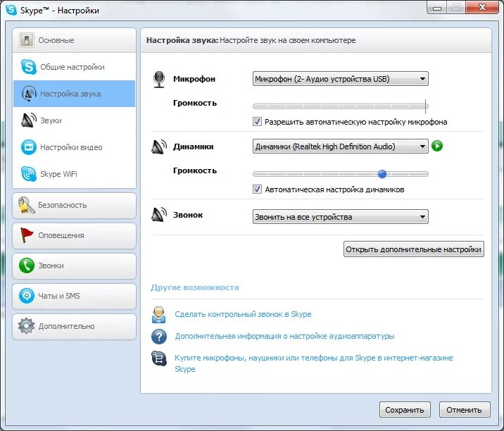Viewport: 504px width, 431px height.
Task: Click the microphone icon next to Микрофон
Action: click(159, 80)
